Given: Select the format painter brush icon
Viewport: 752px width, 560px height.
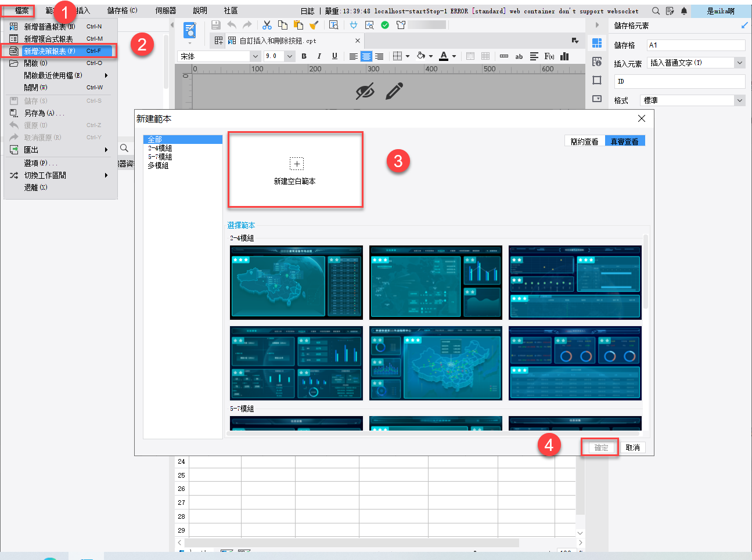Looking at the screenshot, I should click(314, 25).
